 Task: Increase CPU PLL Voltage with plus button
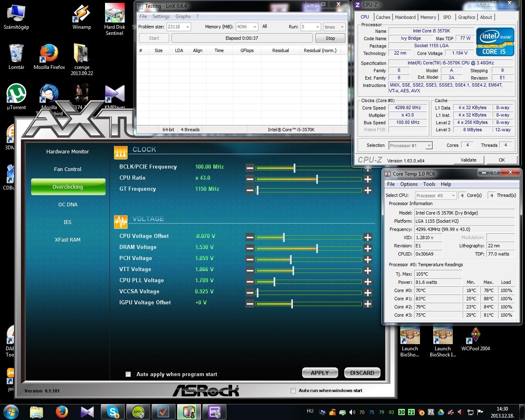point(367,281)
